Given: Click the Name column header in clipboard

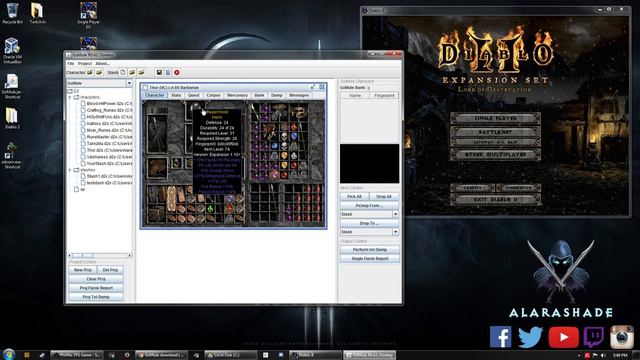Looking at the screenshot, I should [x=355, y=96].
